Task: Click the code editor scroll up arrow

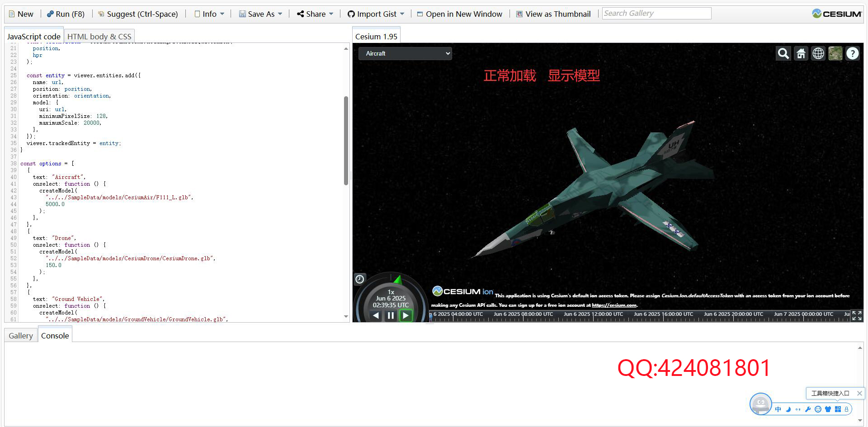Action: (x=346, y=48)
